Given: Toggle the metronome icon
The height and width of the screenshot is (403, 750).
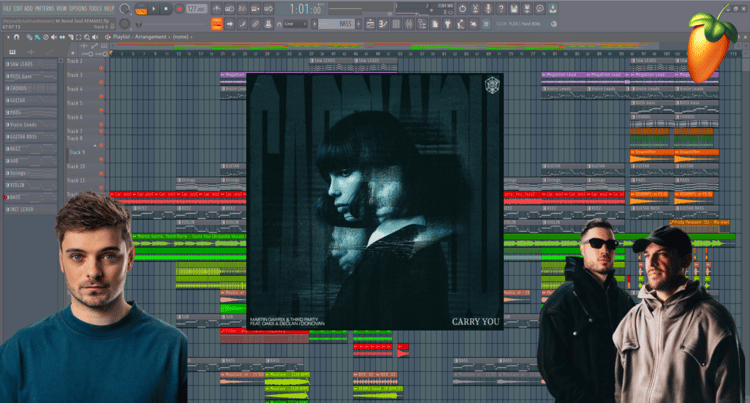Looking at the screenshot, I should pos(217,9).
